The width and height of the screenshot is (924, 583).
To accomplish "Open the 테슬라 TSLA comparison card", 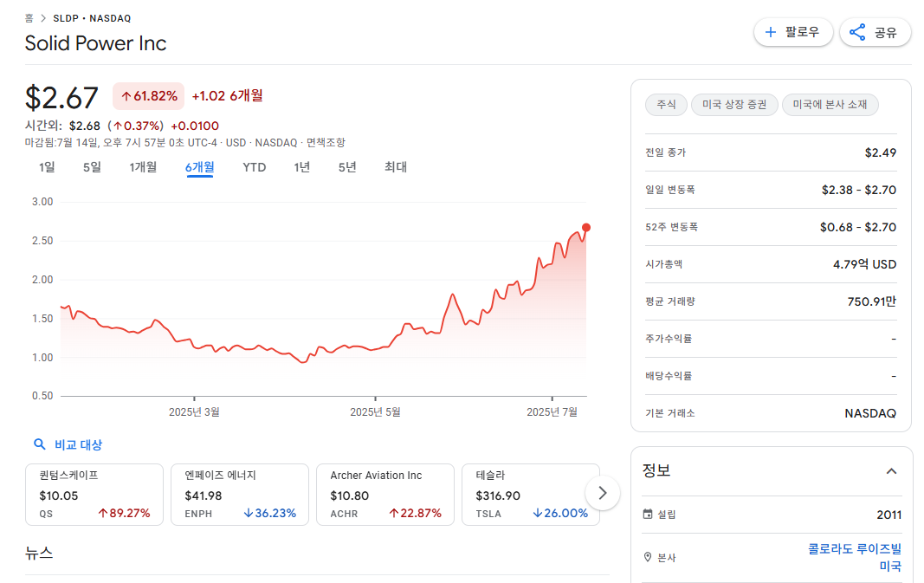I will tap(530, 495).
